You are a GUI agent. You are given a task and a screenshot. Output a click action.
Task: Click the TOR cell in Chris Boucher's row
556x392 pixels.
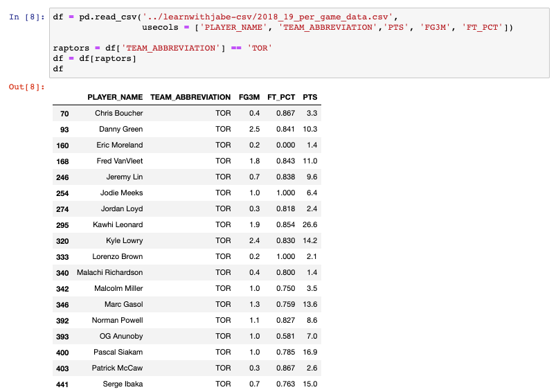pyautogui.click(x=223, y=113)
